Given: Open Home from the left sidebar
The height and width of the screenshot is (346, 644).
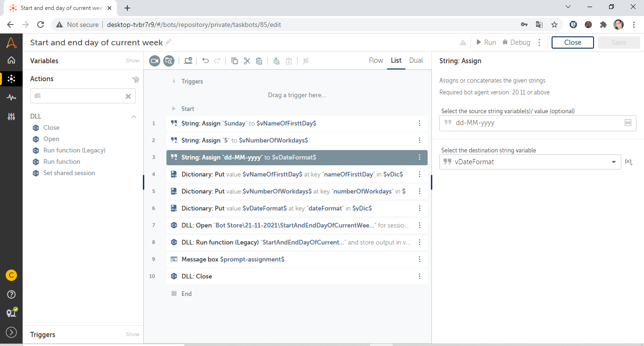Looking at the screenshot, I should point(11,60).
